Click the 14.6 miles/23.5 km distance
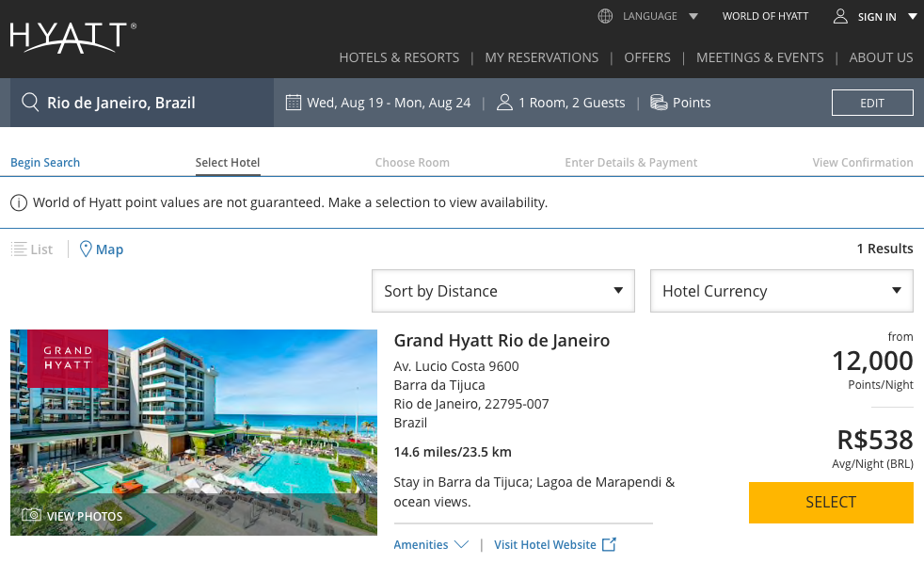 (453, 452)
